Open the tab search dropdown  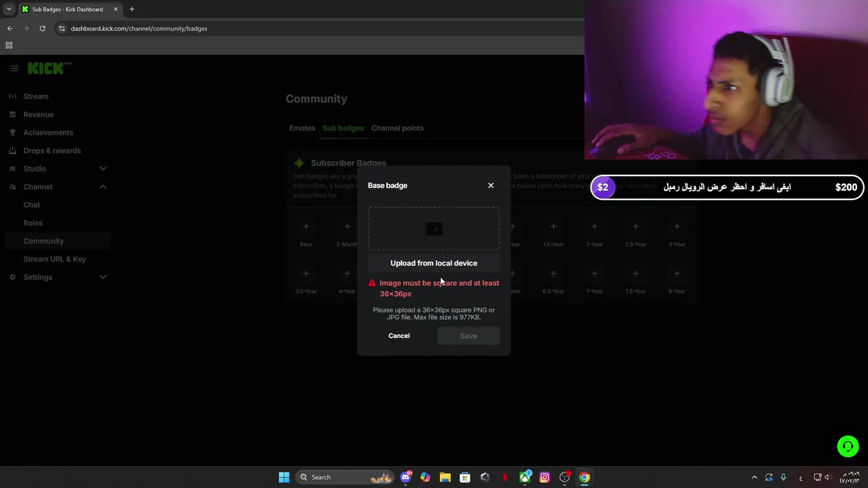click(9, 9)
